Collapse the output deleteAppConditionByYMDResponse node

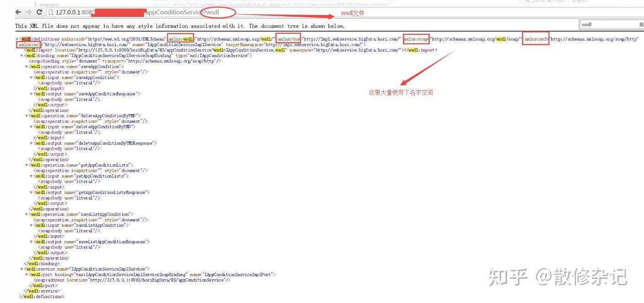31,143
